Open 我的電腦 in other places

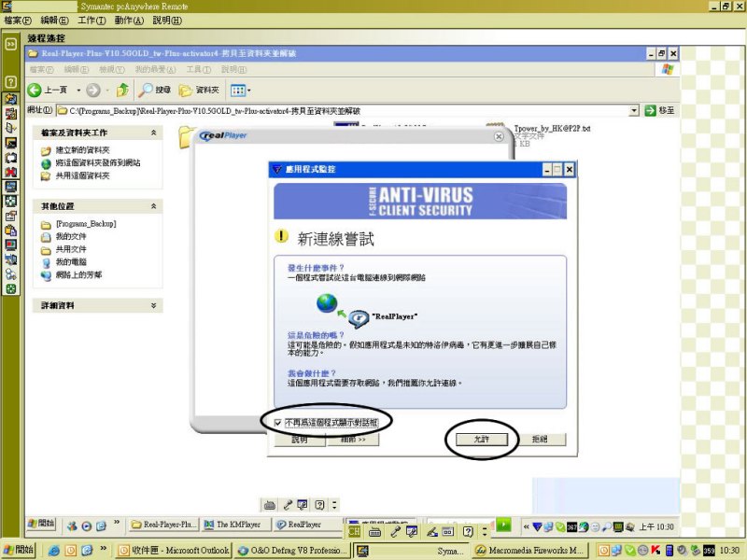click(x=71, y=262)
